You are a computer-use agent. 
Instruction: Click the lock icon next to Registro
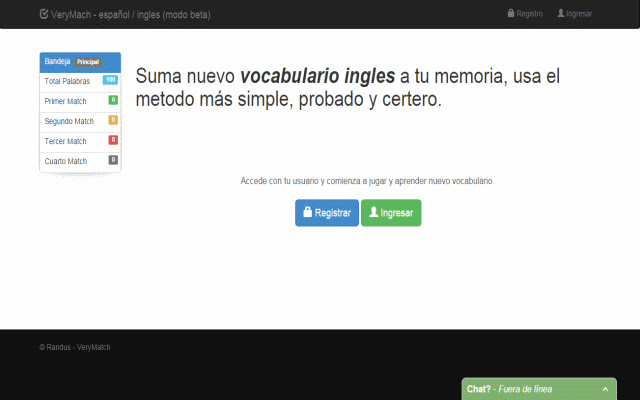coord(511,13)
